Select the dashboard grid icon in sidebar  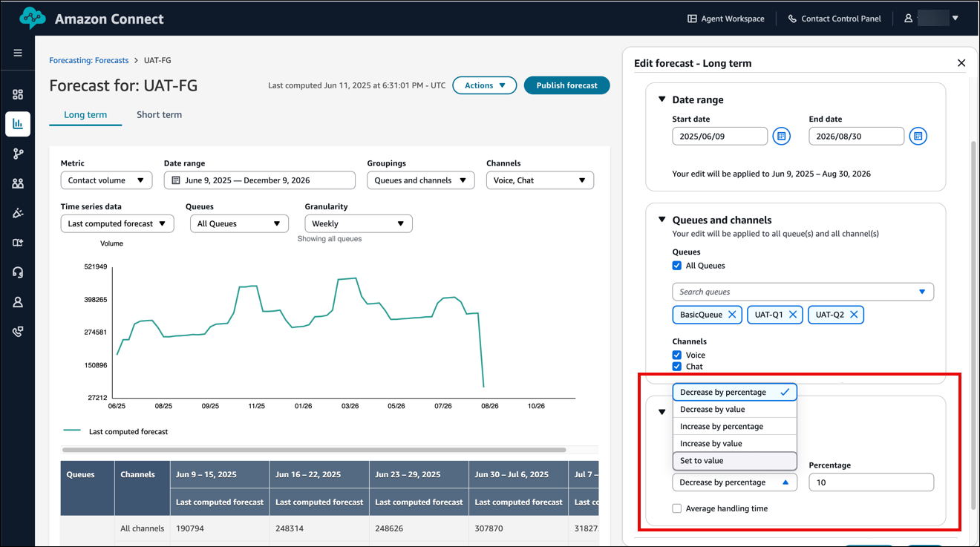point(18,94)
